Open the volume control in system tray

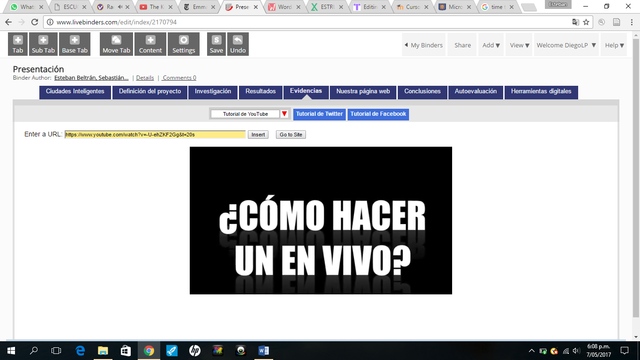(x=576, y=351)
